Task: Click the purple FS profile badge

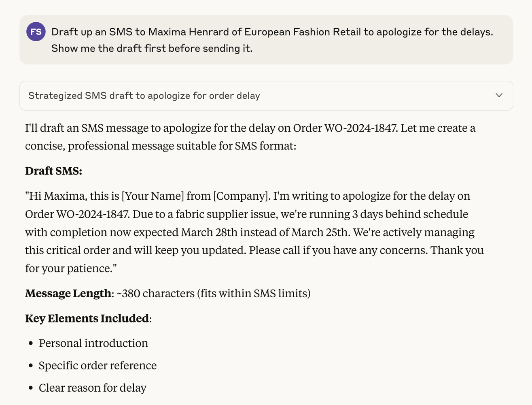Action: tap(36, 32)
